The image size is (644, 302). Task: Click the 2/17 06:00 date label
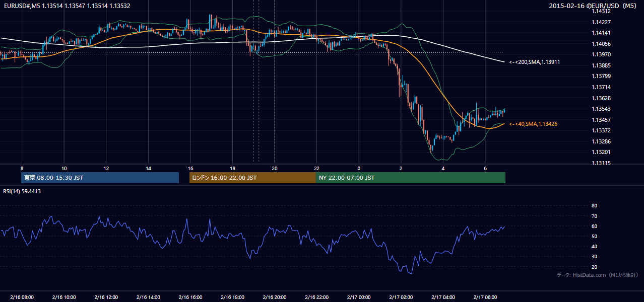point(485,297)
